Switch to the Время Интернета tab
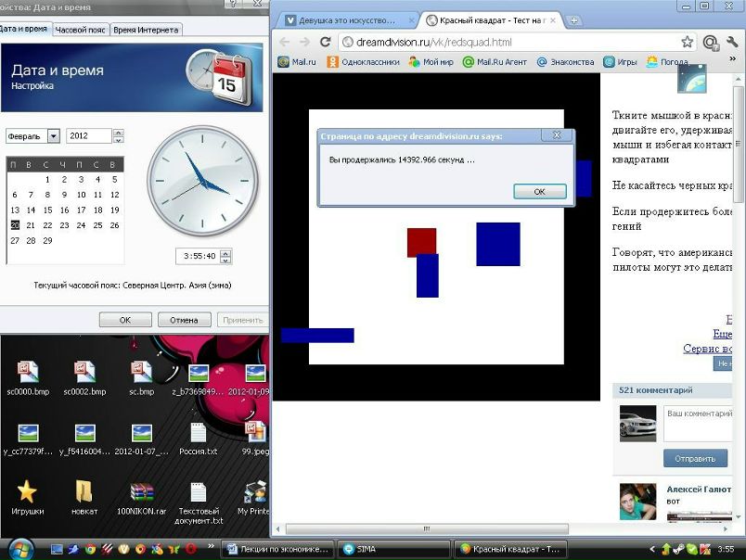Image resolution: width=746 pixels, height=560 pixels. (146, 30)
